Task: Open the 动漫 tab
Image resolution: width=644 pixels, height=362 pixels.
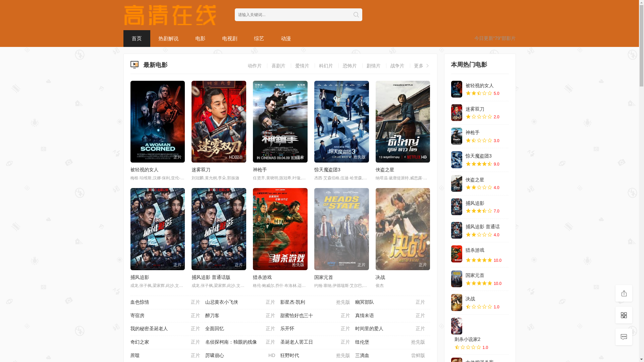Action: coord(286,39)
